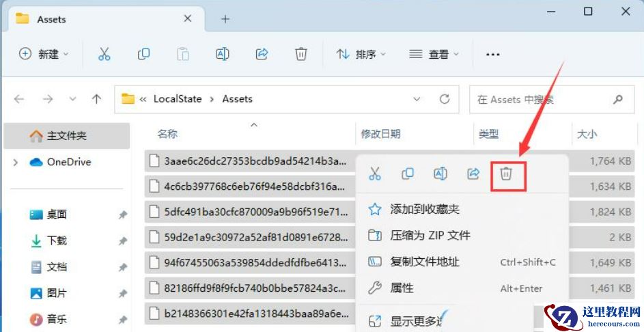Select 复制文件地址 menu entry
Screen dimensions: 644x332
[462, 262]
